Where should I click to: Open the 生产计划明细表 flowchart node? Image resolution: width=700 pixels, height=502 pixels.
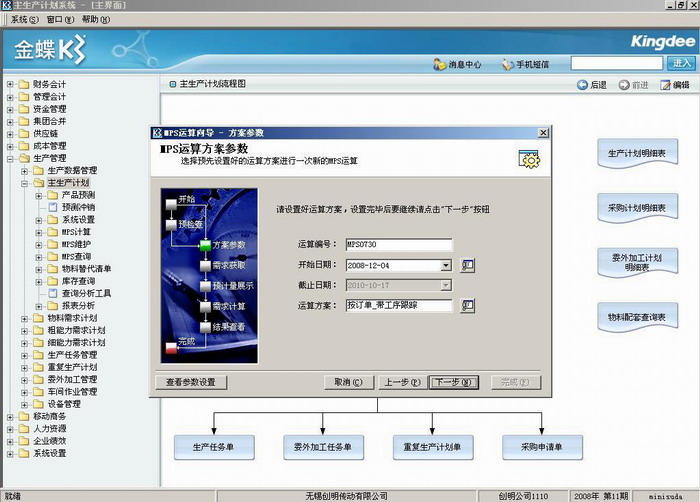coord(637,153)
